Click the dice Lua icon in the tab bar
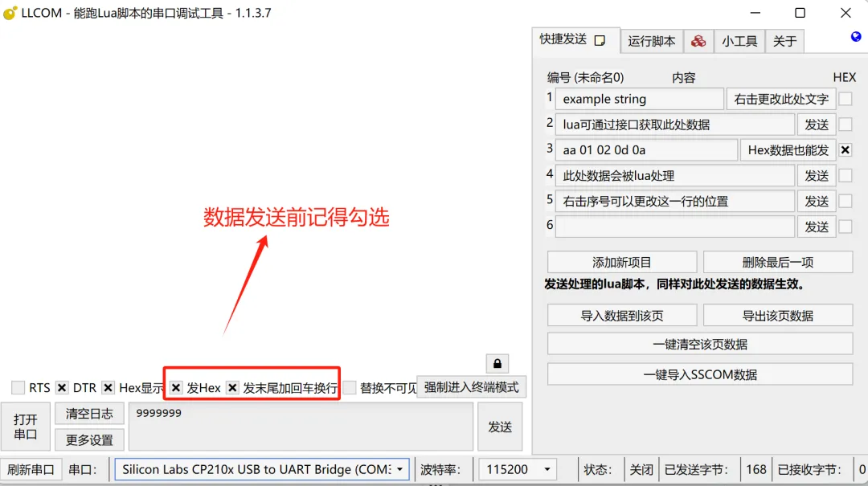868x486 pixels. [698, 40]
